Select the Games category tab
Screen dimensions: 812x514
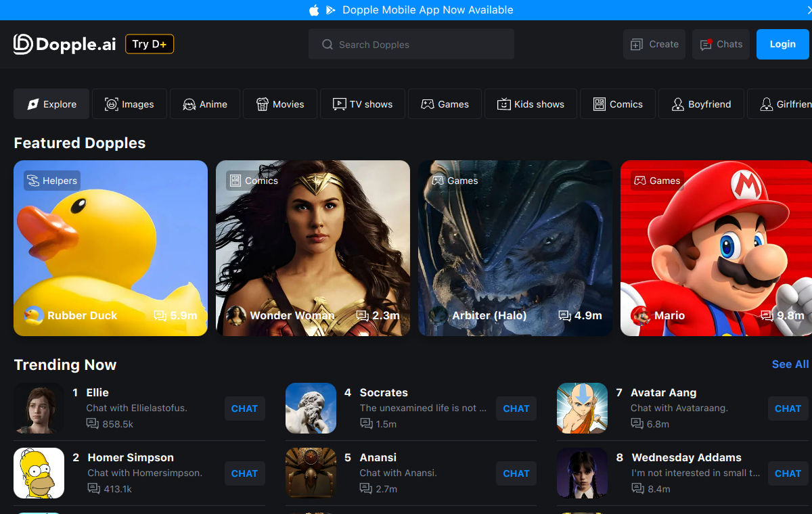pyautogui.click(x=445, y=104)
